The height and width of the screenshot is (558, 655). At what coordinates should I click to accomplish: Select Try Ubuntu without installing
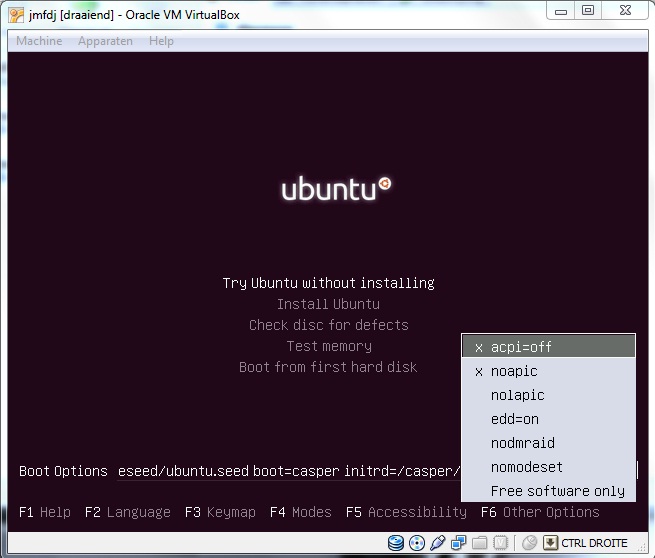pos(328,283)
